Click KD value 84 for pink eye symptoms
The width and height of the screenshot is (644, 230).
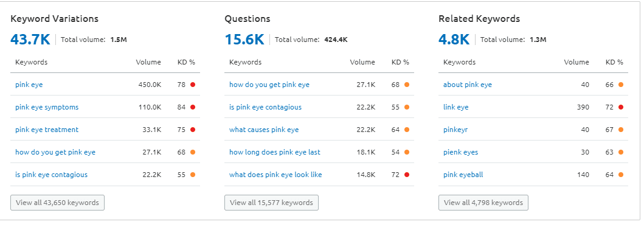[182, 107]
